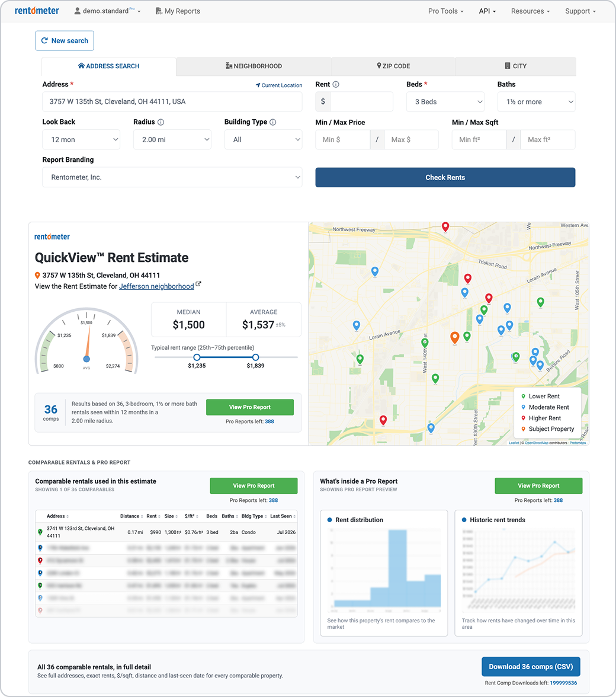Click the Current Location arrow icon
Image resolution: width=616 pixels, height=697 pixels.
tap(258, 85)
